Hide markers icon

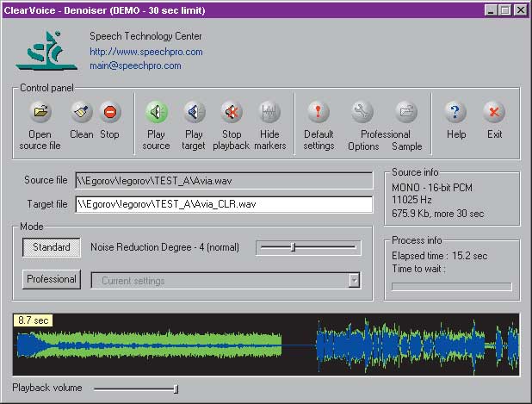point(269,112)
